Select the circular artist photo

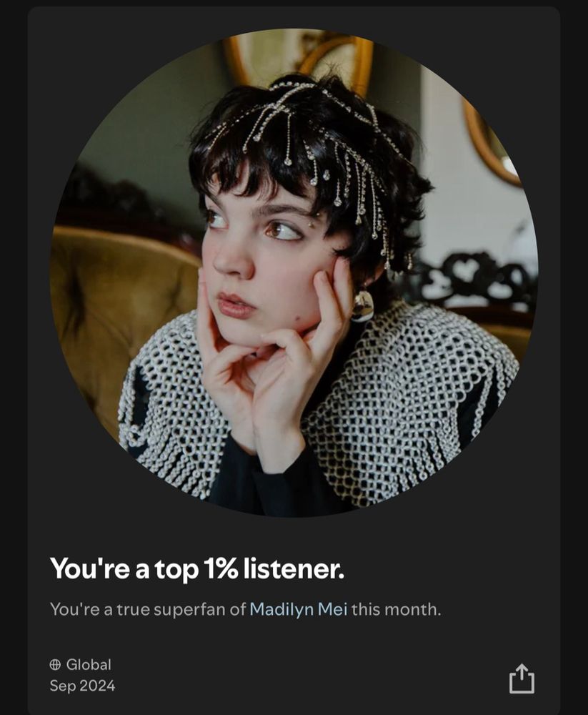[x=294, y=272]
